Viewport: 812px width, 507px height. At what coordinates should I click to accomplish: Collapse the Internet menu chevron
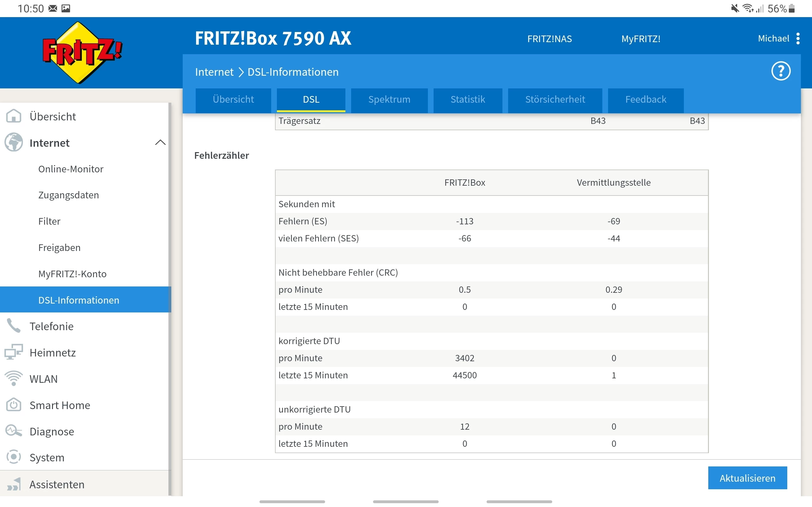160,143
